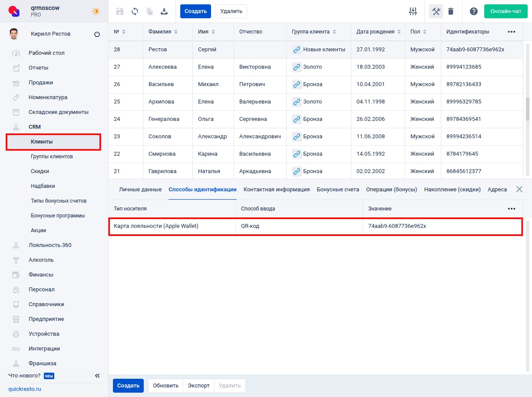Screen dimensions: 532x397
Task: Refresh the client list using the reload icon
Action: (x=135, y=11)
